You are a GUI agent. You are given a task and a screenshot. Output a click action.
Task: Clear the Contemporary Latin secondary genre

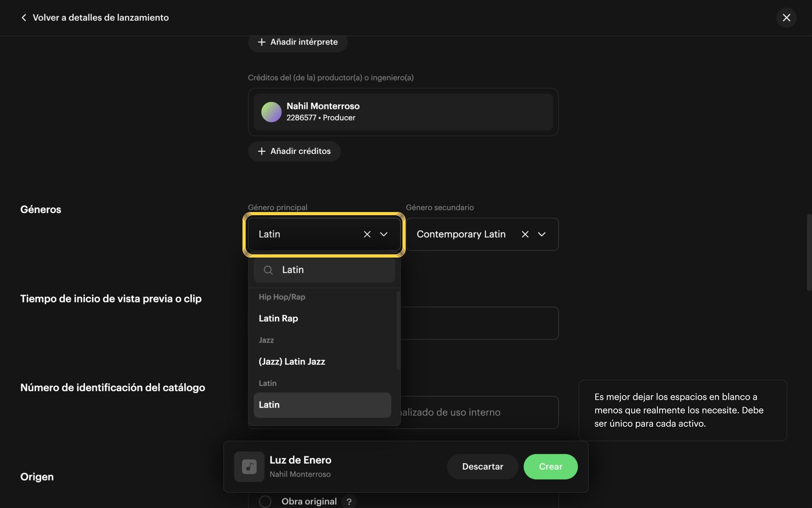coord(525,234)
